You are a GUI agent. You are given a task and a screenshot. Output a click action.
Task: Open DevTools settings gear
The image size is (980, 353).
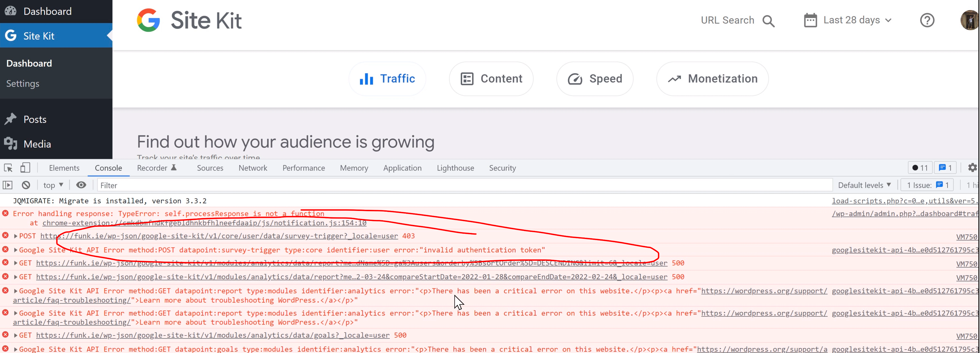tap(972, 168)
